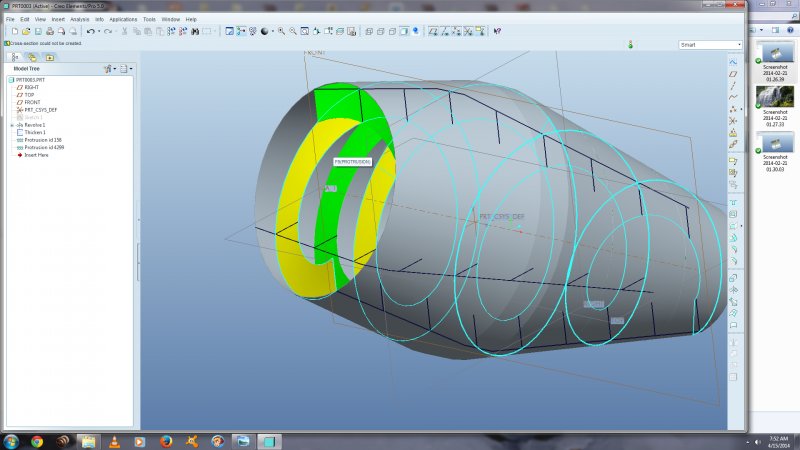Click the Undo arrow icon
This screenshot has width=800, height=450.
pyautogui.click(x=90, y=31)
